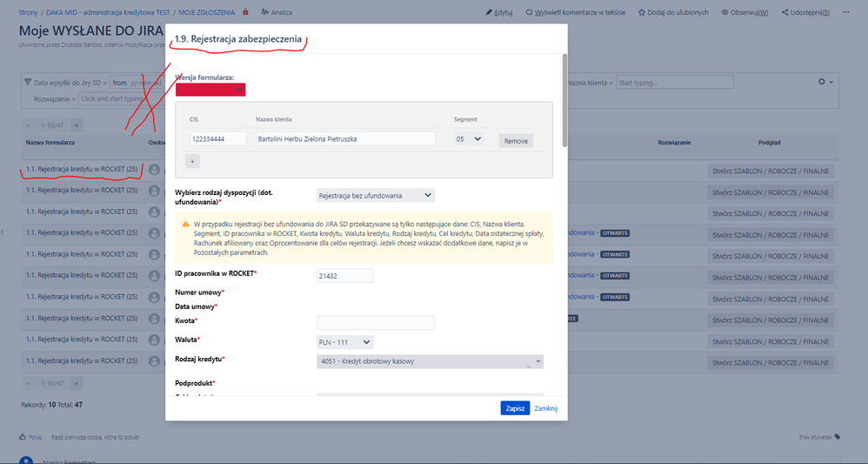Viewport: 868px width, 464px height.
Task: Go to next page arrow above the table
Action: point(77,125)
